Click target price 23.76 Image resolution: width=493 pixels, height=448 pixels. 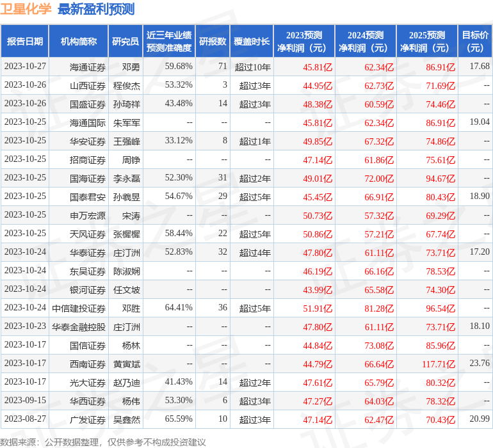point(480,363)
